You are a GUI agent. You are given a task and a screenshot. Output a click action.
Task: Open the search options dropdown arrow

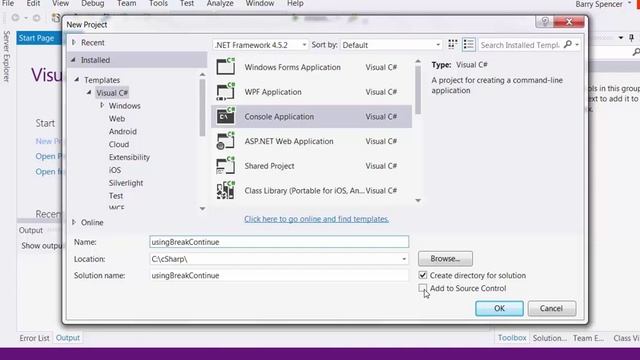577,44
